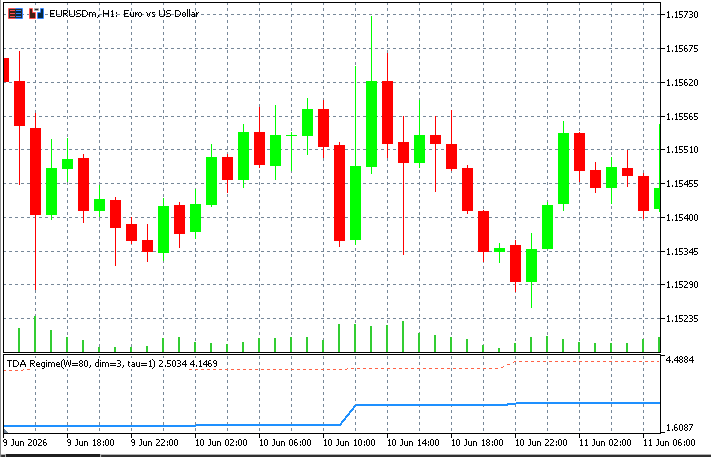Click the '10 Jun 06:00' time label
711x457 pixels.
[285, 442]
